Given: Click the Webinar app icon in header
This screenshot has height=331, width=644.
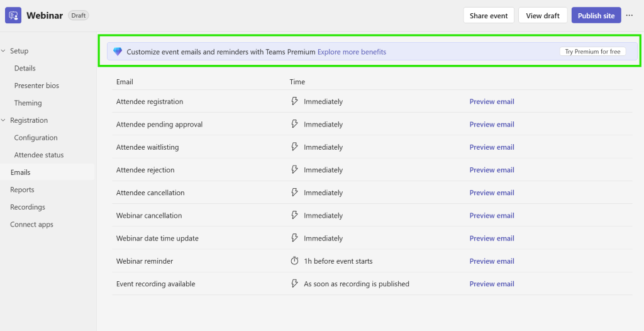Looking at the screenshot, I should [x=13, y=16].
